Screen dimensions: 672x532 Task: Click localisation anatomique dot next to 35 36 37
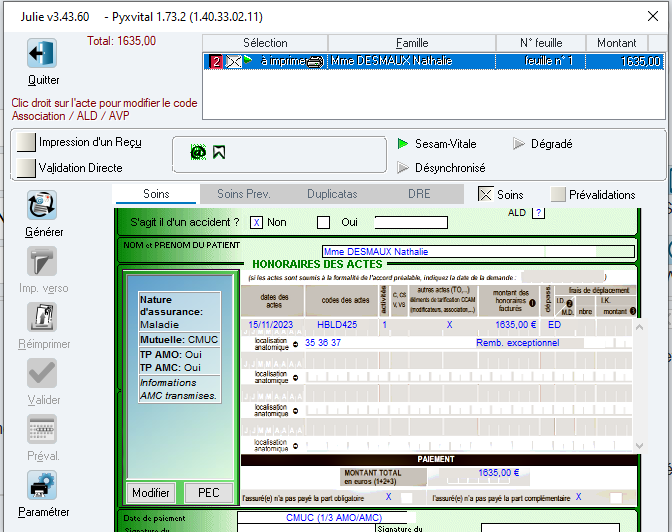pyautogui.click(x=295, y=344)
